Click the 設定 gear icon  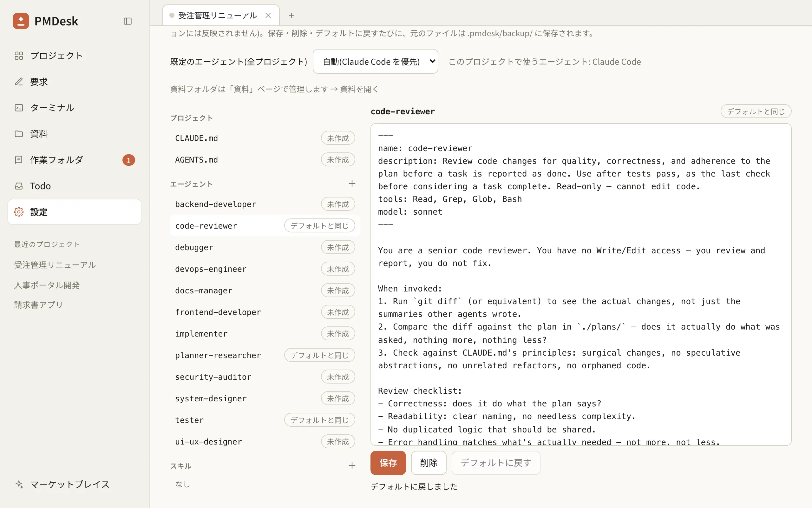tap(19, 212)
